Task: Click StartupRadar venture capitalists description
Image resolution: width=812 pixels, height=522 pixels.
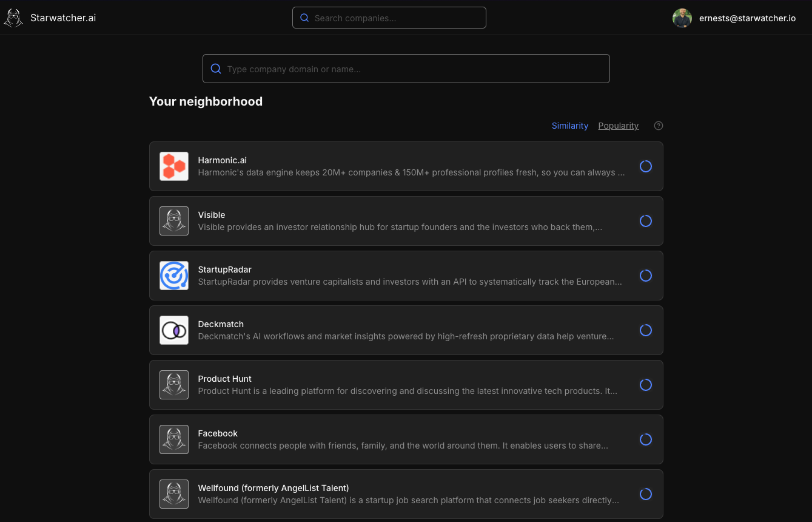Action: tap(410, 282)
